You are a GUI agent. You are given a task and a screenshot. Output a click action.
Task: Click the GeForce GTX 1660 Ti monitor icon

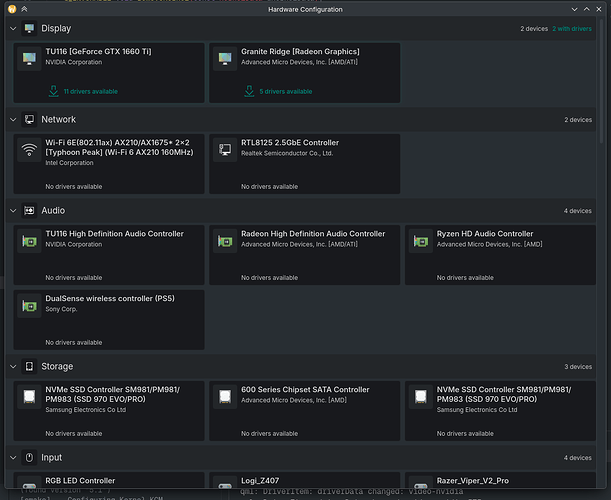click(x=30, y=60)
